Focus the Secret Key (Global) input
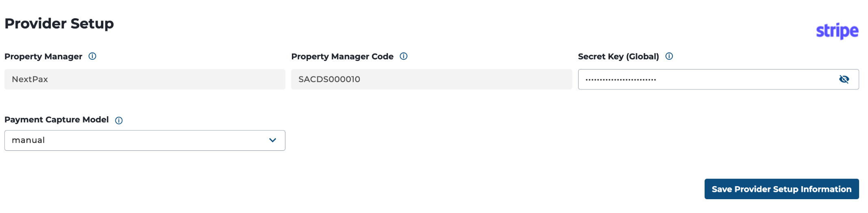 tap(718, 79)
